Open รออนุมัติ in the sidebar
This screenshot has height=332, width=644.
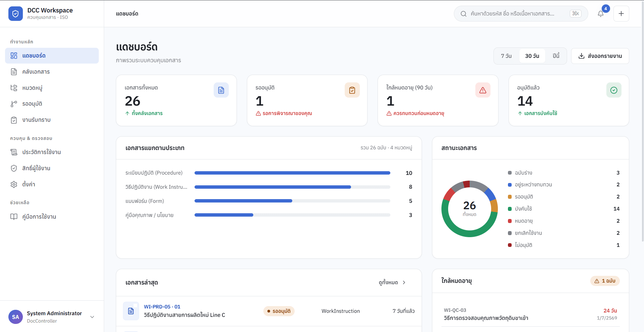tap(52, 104)
